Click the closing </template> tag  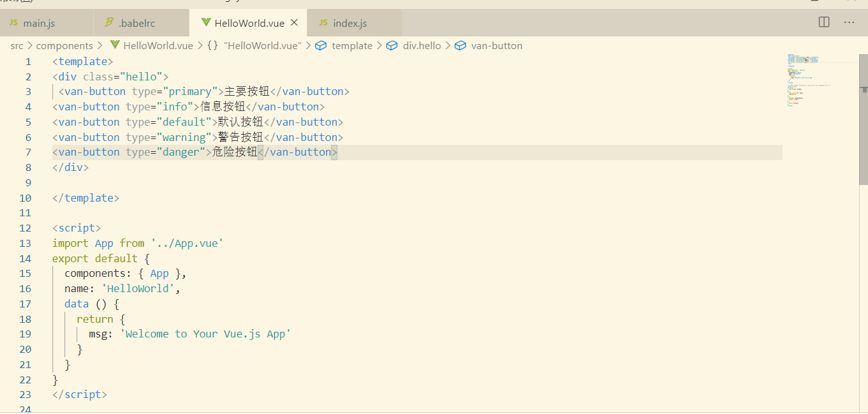click(x=85, y=198)
